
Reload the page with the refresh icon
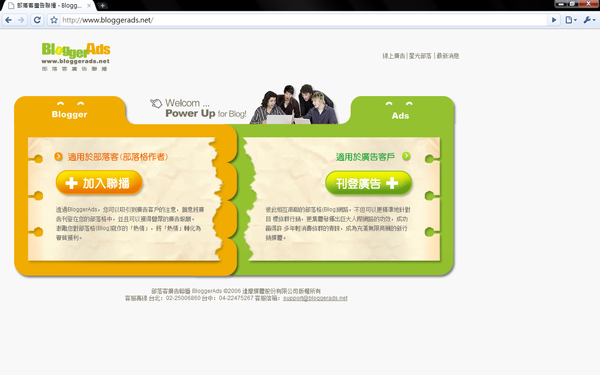coord(37,20)
